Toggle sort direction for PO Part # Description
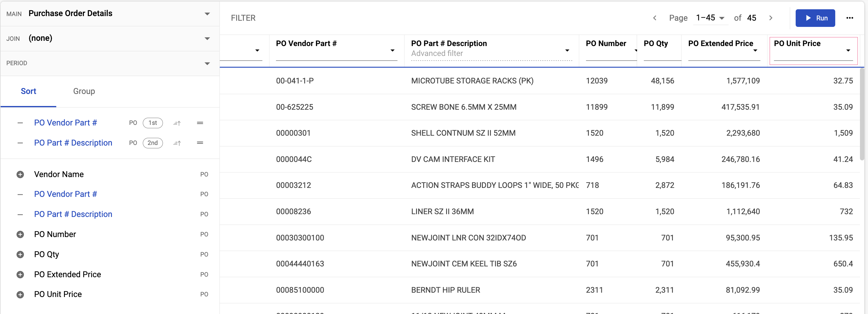The width and height of the screenshot is (868, 314). (177, 143)
